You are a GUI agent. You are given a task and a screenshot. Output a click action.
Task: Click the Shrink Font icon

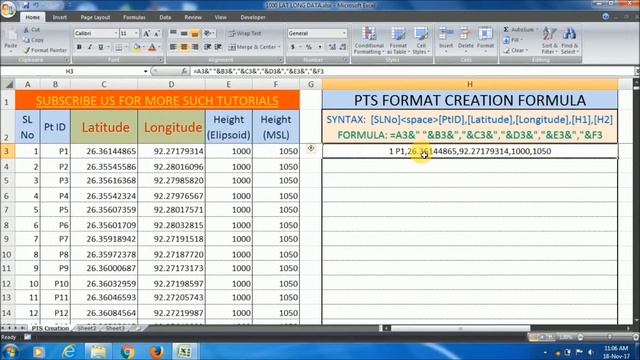[x=157, y=33]
